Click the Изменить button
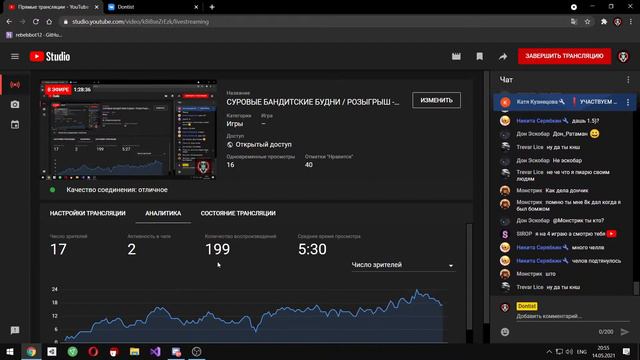 436,100
